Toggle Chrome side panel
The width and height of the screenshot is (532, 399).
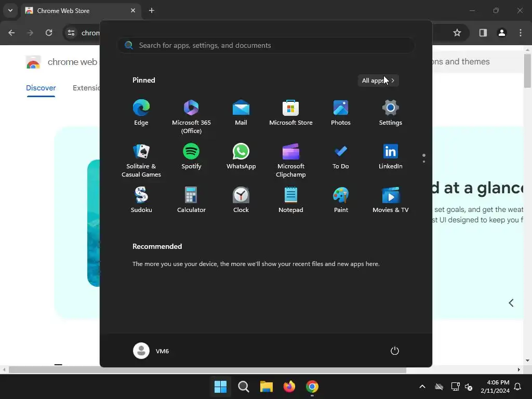coord(483,33)
